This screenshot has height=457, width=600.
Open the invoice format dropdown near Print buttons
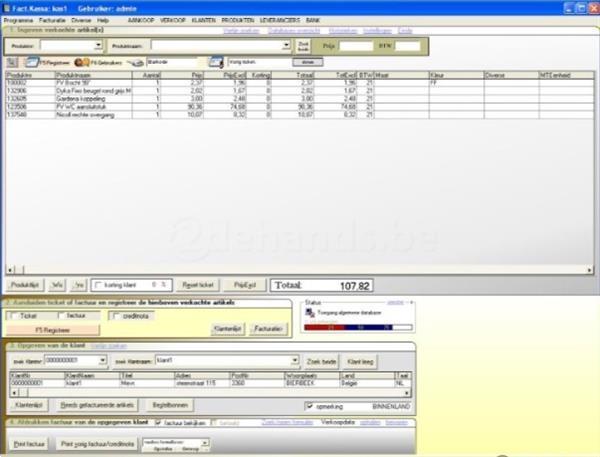click(205, 443)
